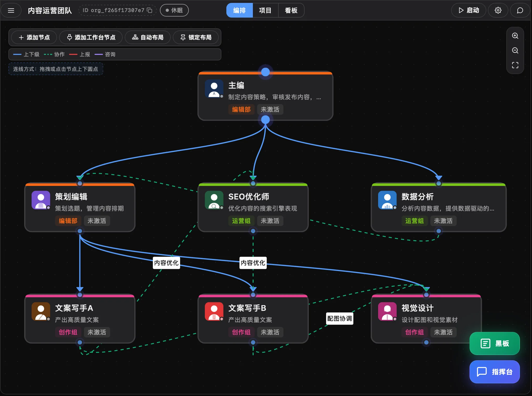The image size is (532, 396).
Task: Click 添加工作台节点 button
Action: coord(91,37)
